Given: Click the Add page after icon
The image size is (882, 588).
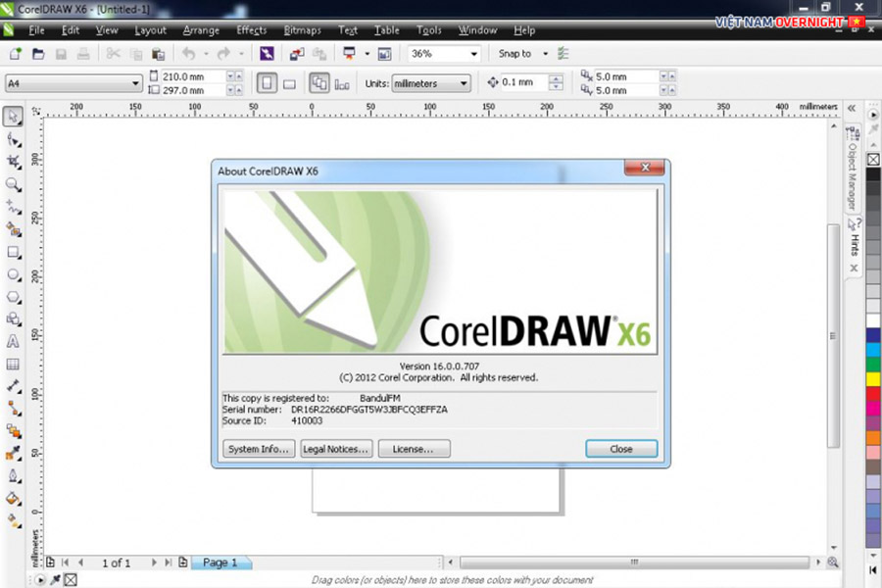Looking at the screenshot, I should 183,563.
